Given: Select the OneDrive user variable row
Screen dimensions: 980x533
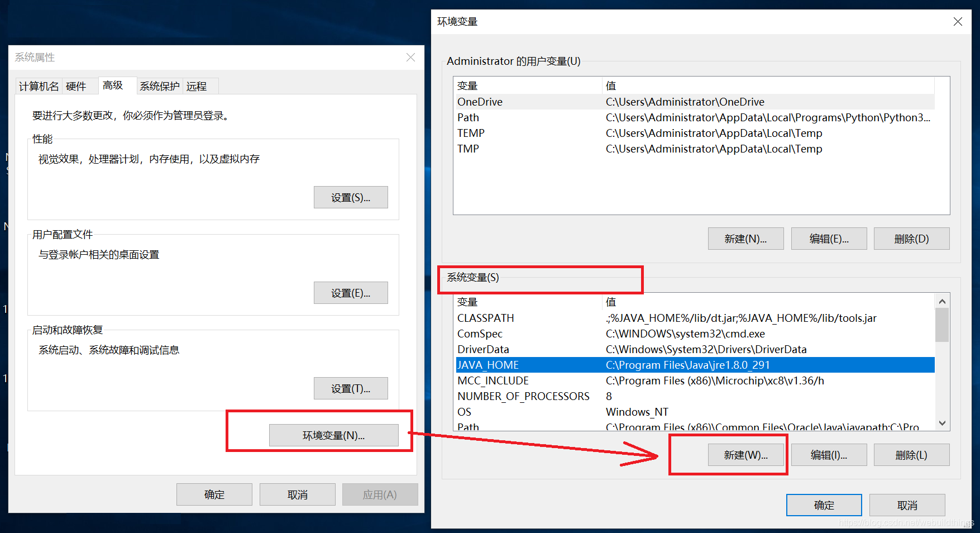Looking at the screenshot, I should point(695,102).
